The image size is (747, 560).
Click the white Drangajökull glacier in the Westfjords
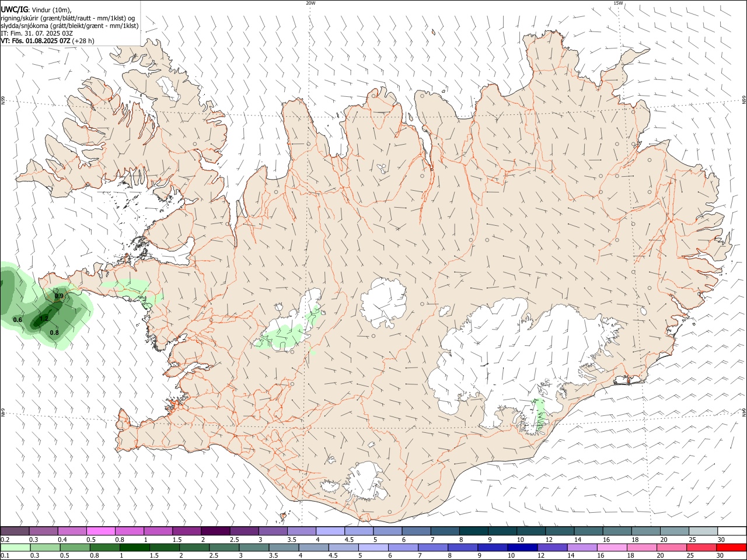pos(169,87)
